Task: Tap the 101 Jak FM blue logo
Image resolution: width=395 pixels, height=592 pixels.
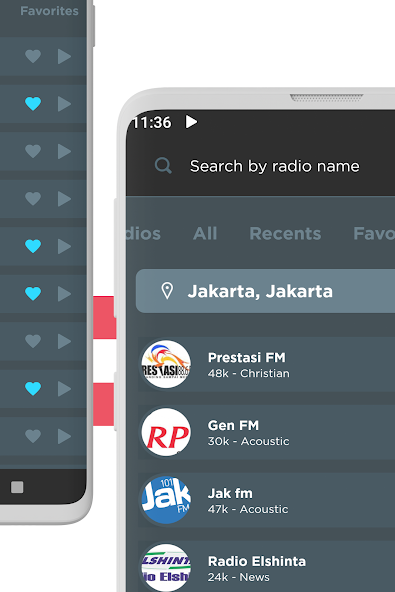Action: pyautogui.click(x=166, y=500)
